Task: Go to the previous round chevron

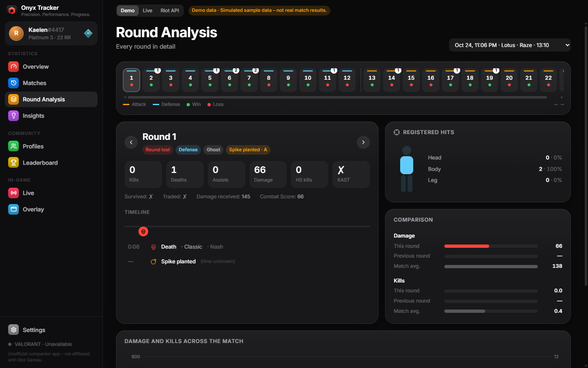Action: click(131, 142)
